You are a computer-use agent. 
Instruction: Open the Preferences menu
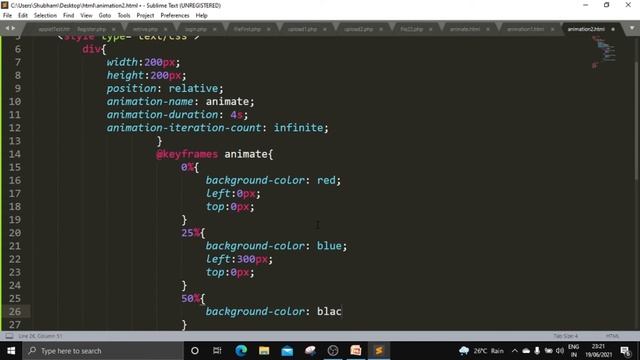click(x=175, y=16)
